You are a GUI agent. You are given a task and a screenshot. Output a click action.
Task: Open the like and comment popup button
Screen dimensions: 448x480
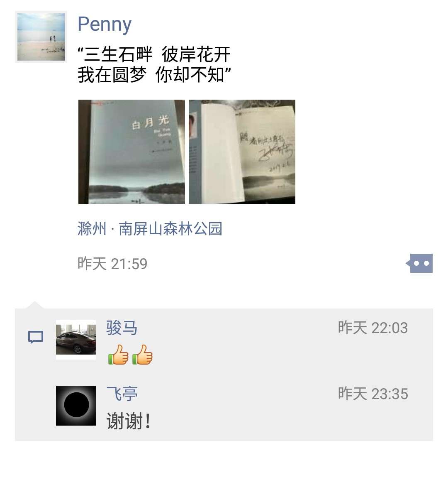[x=419, y=263]
